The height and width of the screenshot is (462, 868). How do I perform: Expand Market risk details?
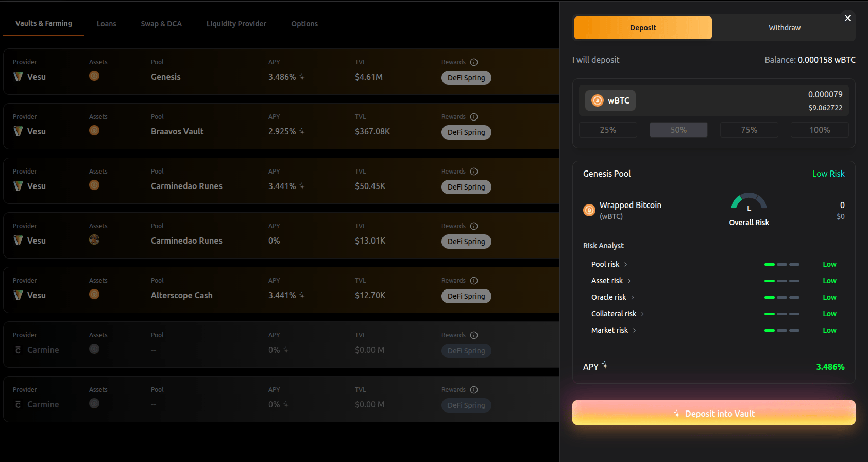pos(614,330)
